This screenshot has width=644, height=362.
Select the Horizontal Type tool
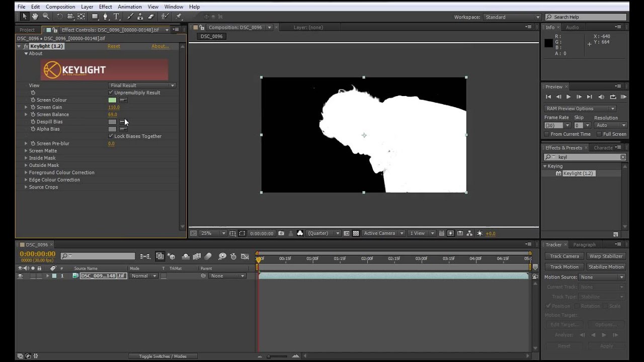tap(116, 17)
